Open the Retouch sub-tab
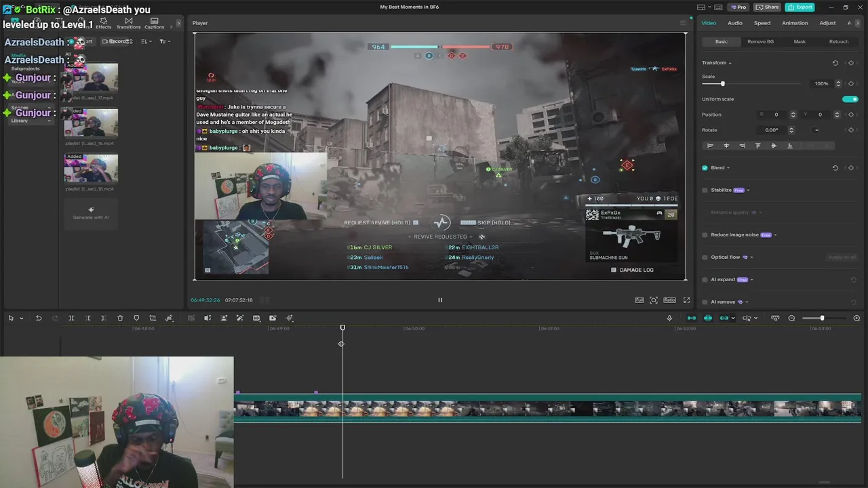Image resolution: width=868 pixels, height=488 pixels. (x=839, y=41)
